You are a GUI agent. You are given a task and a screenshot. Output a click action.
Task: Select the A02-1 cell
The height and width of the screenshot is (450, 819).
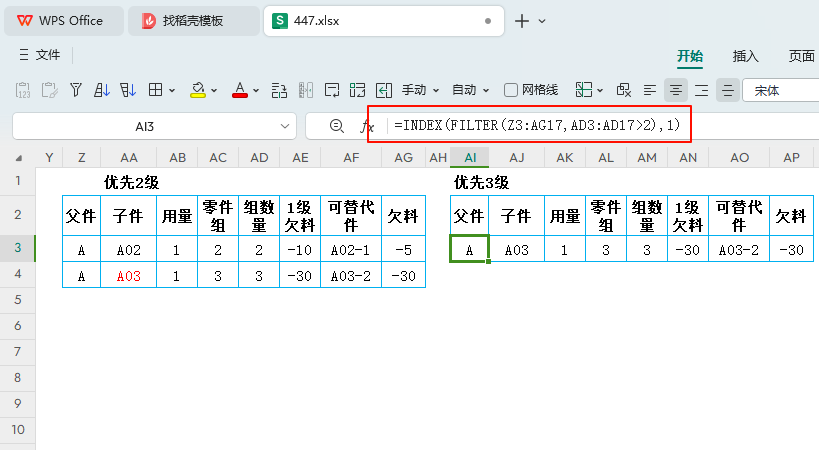(351, 250)
